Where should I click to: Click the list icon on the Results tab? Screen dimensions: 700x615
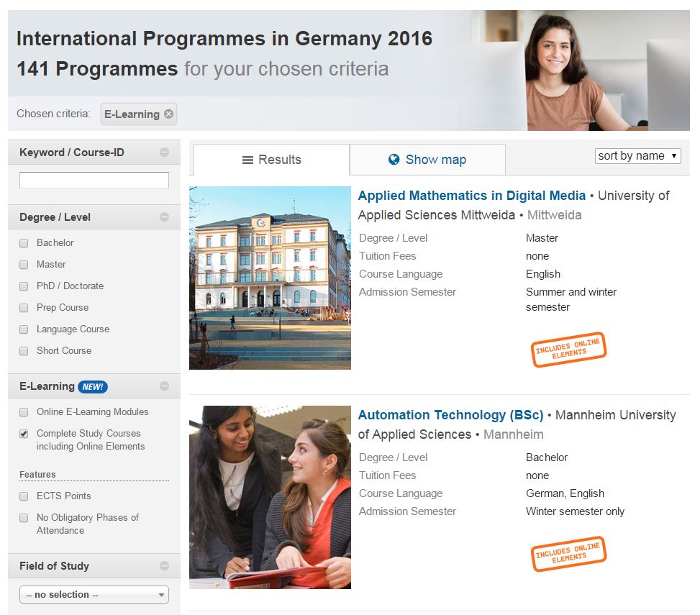[249, 159]
